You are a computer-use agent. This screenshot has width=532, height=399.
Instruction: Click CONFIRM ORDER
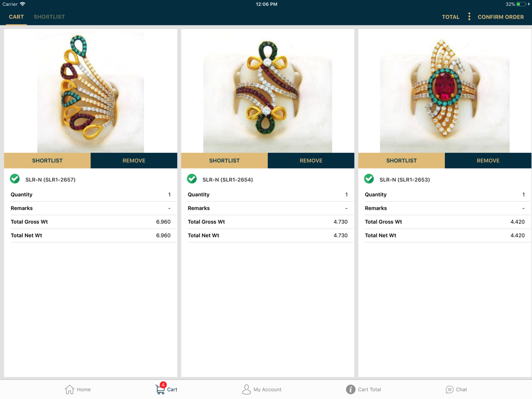click(501, 17)
